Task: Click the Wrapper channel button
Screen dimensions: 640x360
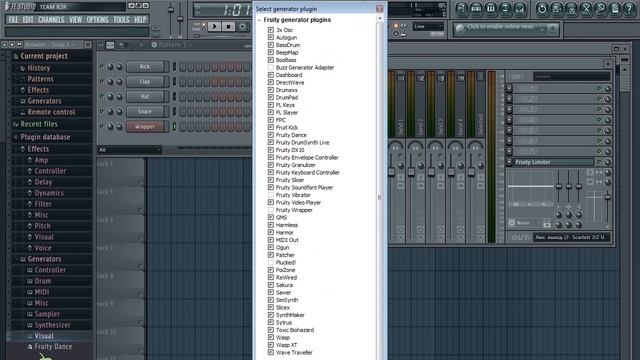Action: pos(145,127)
